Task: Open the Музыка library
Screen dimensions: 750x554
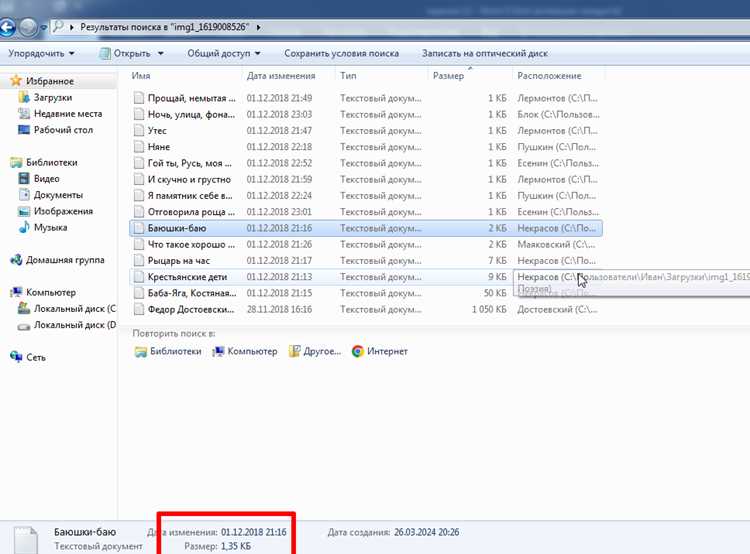Action: pyautogui.click(x=50, y=228)
